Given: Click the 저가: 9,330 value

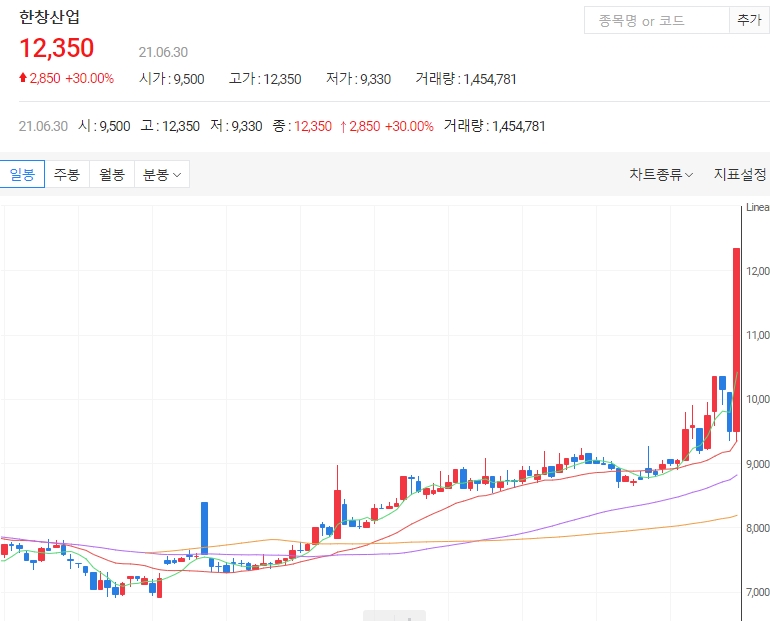Looking at the screenshot, I should 358,79.
